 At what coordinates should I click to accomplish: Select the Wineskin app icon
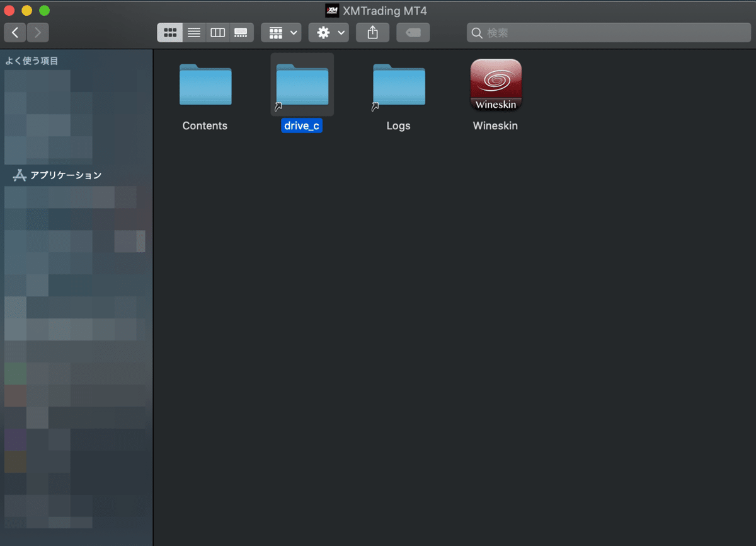(x=496, y=85)
